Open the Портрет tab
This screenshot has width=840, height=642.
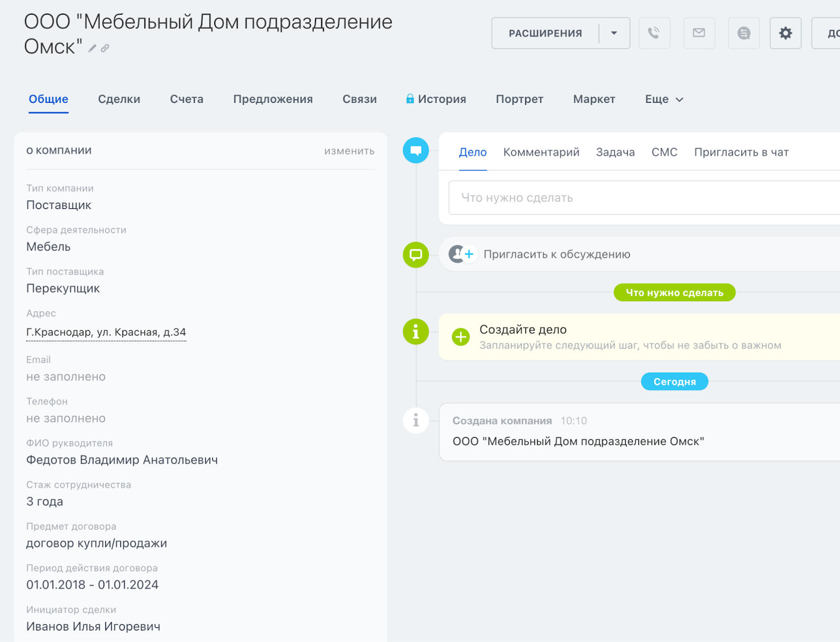(x=520, y=99)
